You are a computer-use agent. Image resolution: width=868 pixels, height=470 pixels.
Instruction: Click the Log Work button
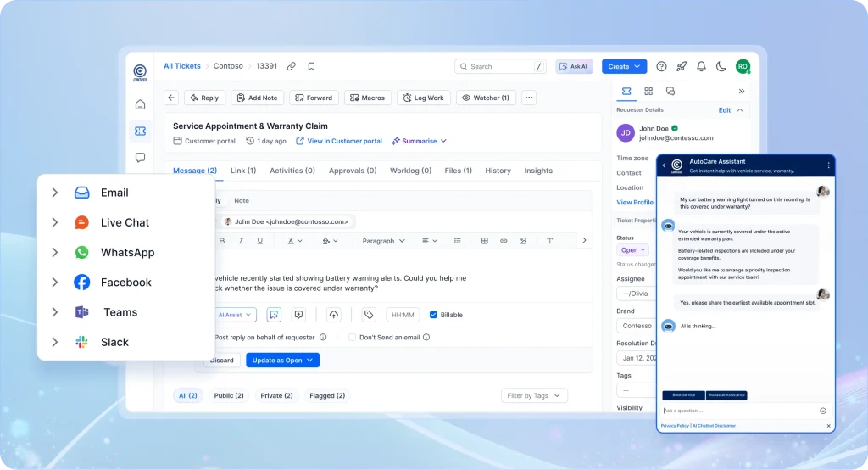(x=424, y=98)
